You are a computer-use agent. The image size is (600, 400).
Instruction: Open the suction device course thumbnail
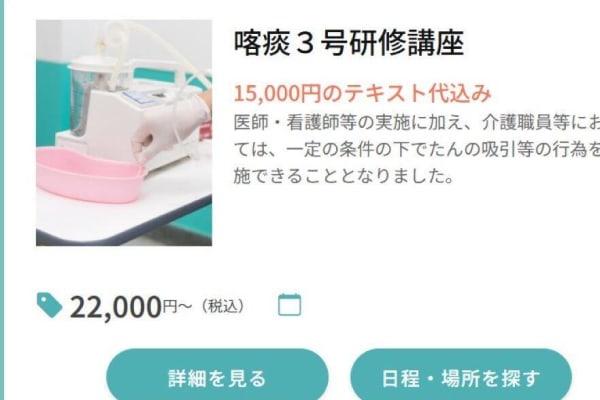tap(124, 133)
